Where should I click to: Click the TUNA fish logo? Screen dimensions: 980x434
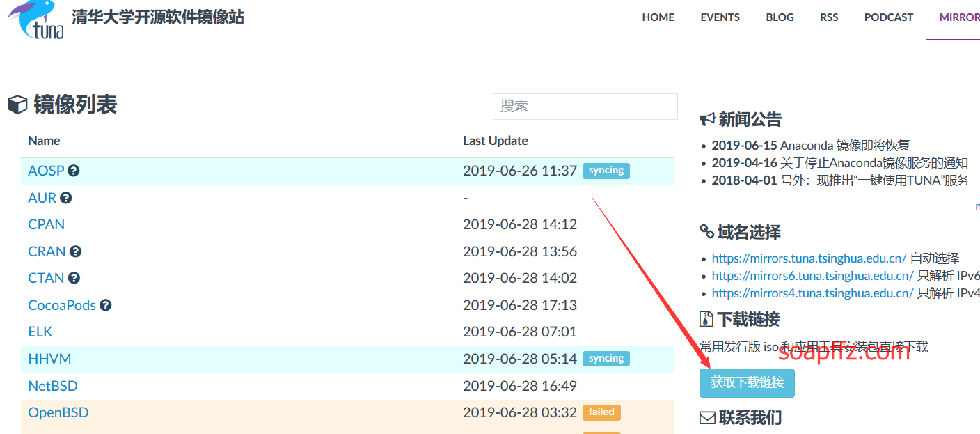coord(35,20)
